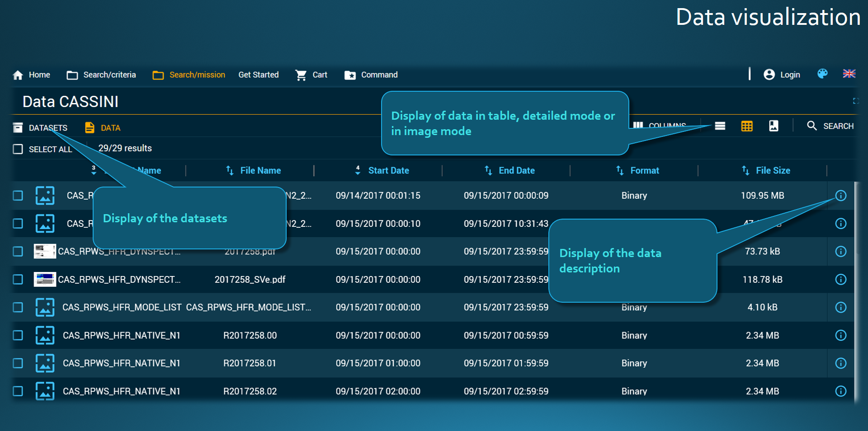Click end date 09/15/2017 02:59:59

[x=506, y=391]
